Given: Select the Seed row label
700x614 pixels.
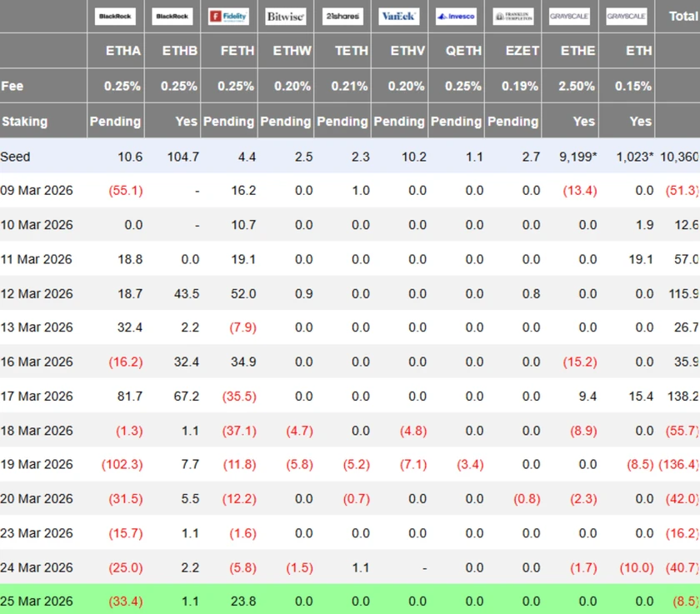Looking at the screenshot, I should click(x=15, y=157).
